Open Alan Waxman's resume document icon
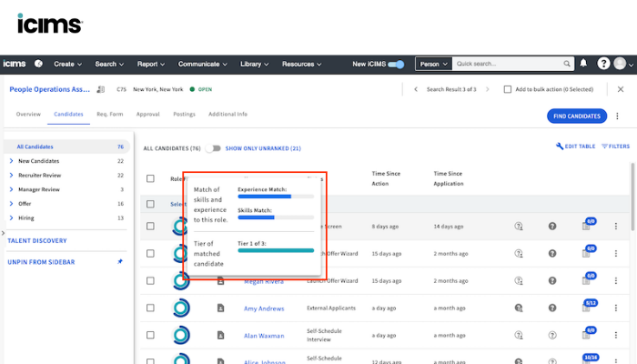This screenshot has width=637, height=364. [x=220, y=336]
